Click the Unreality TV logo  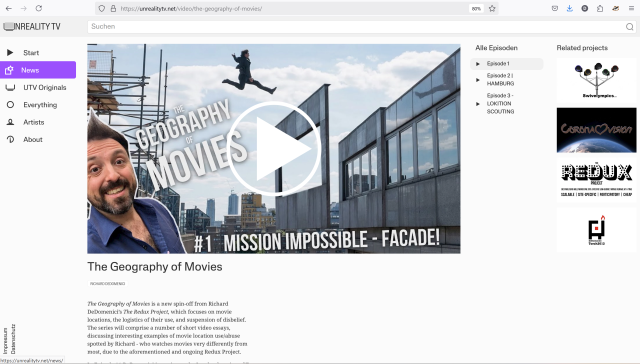pyautogui.click(x=32, y=27)
